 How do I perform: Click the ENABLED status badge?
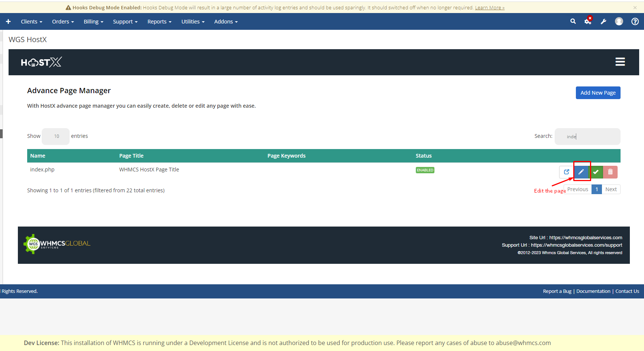425,170
